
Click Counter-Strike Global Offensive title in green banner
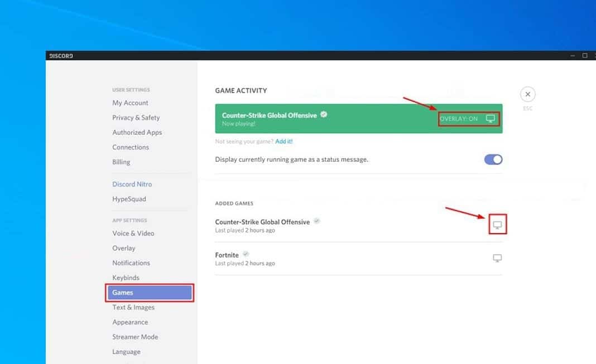(269, 115)
